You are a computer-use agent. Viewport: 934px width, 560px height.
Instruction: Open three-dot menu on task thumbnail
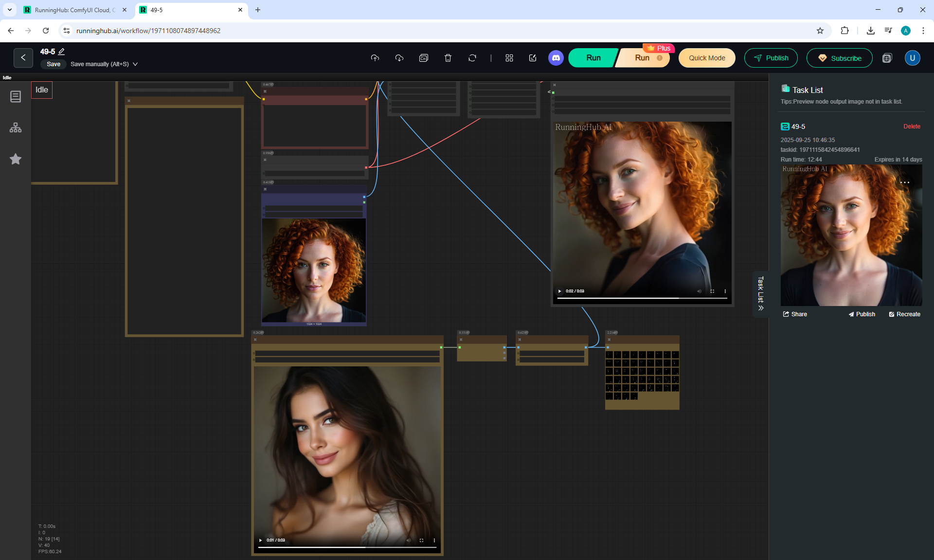904,182
